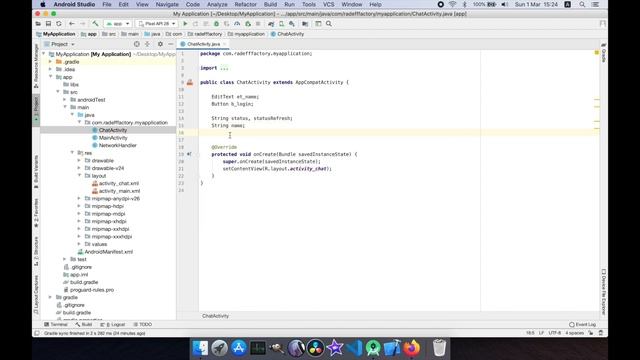The height and width of the screenshot is (360, 640).
Task: Hide the Project panel with minus icon
Action: [171, 44]
